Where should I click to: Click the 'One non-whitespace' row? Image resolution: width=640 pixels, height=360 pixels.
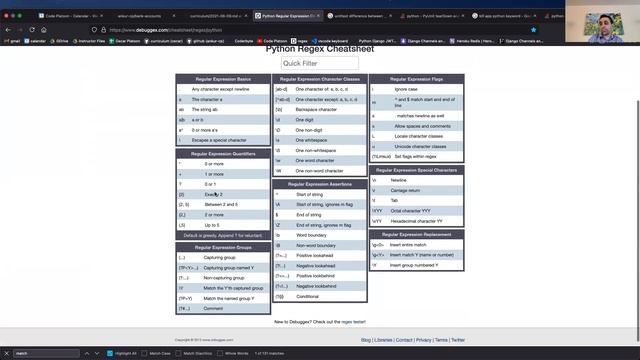(x=320, y=150)
